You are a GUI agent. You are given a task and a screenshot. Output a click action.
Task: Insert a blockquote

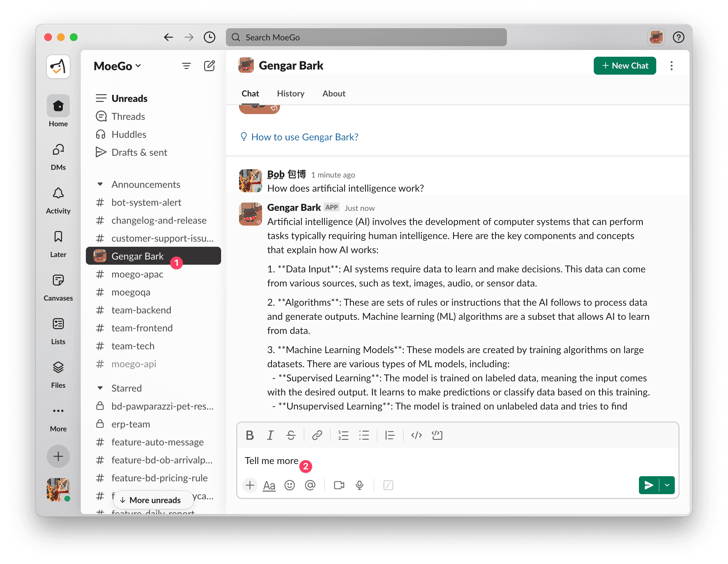point(390,435)
